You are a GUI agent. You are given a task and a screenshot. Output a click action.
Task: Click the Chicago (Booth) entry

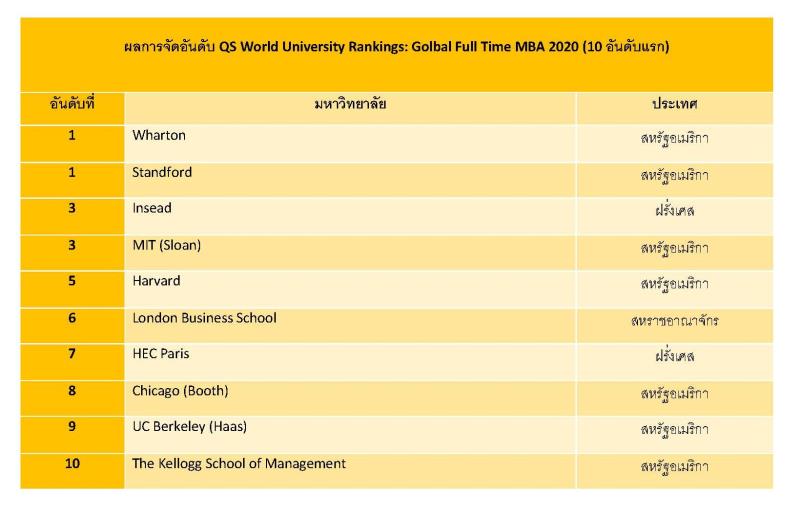(x=180, y=391)
